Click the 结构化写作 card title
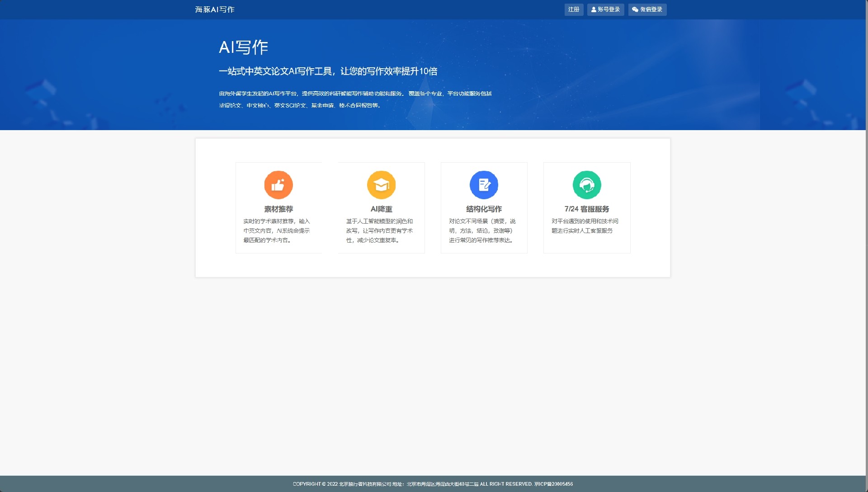The image size is (868, 492). pyautogui.click(x=484, y=209)
